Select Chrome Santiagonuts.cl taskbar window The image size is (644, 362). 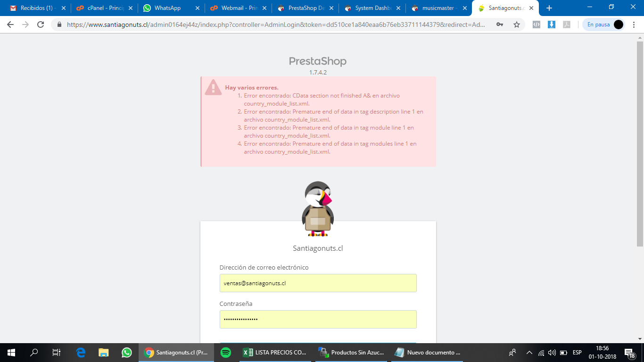176,353
